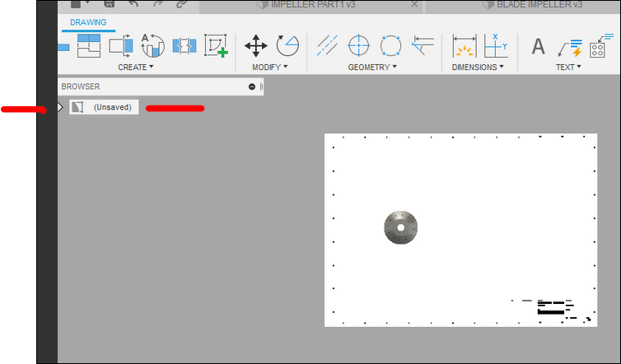Viewport: 621px width, 364px height.
Task: Select the Projected View tool
Action: click(x=89, y=45)
